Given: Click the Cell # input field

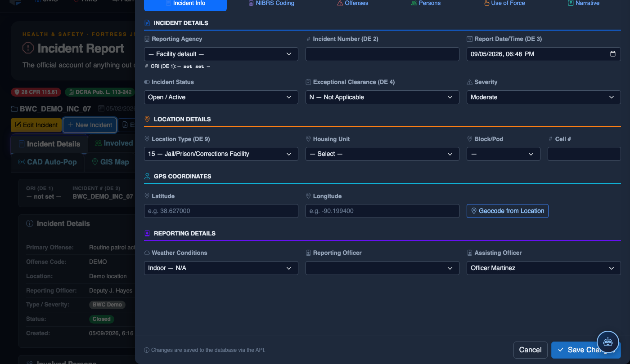Looking at the screenshot, I should [584, 154].
